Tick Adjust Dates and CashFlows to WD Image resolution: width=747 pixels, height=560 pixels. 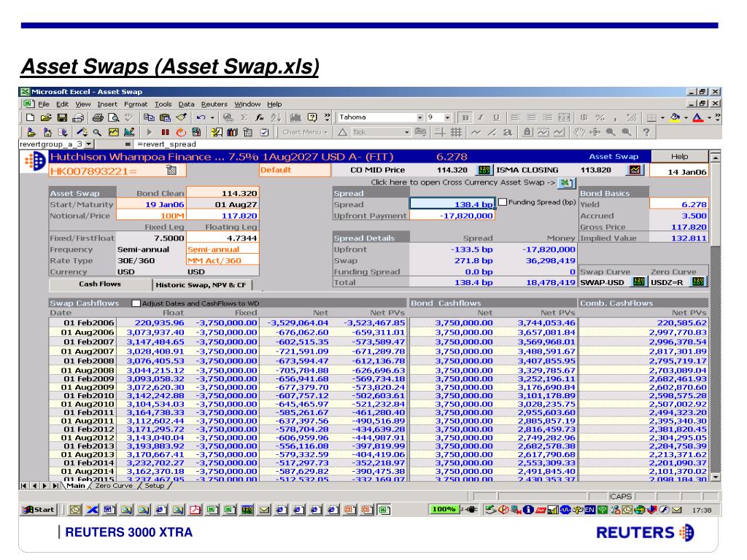136,303
